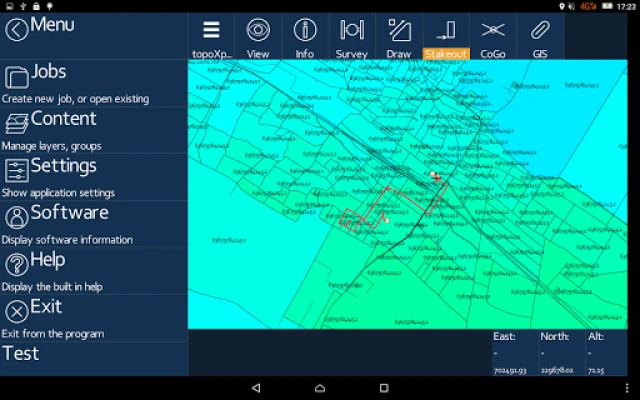Tap the Android recent apps button
Screen dimensions: 640x400
[384, 388]
